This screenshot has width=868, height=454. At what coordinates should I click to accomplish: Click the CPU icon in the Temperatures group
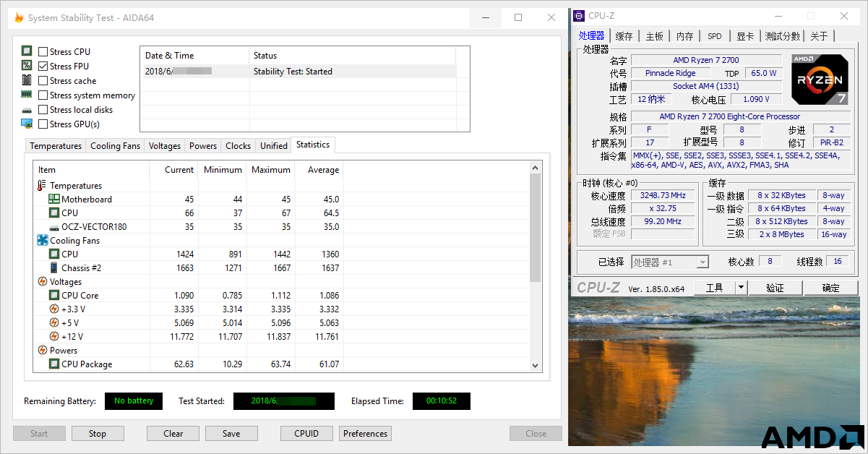pos(54,213)
